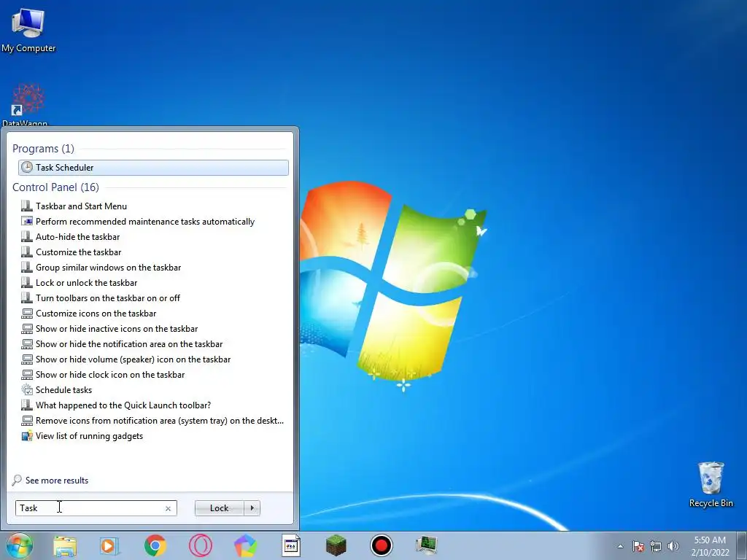The width and height of the screenshot is (747, 560).
Task: Open View list of running gadgets
Action: click(89, 436)
